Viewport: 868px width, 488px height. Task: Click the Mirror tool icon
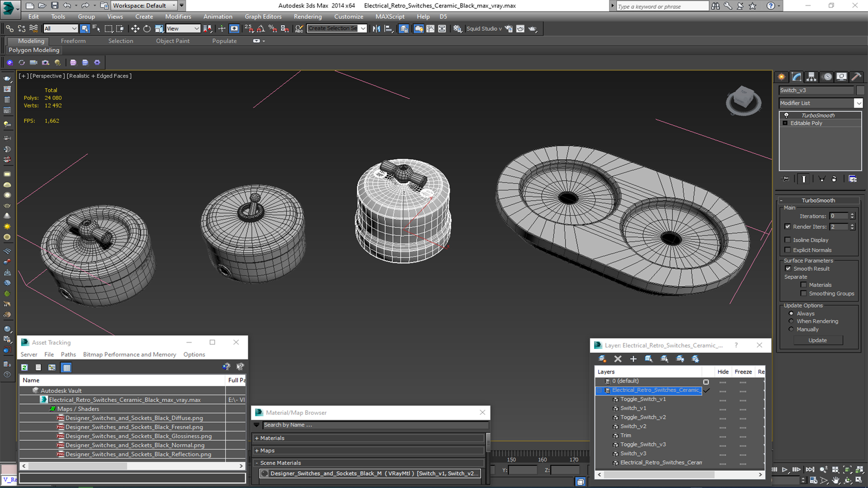(376, 28)
